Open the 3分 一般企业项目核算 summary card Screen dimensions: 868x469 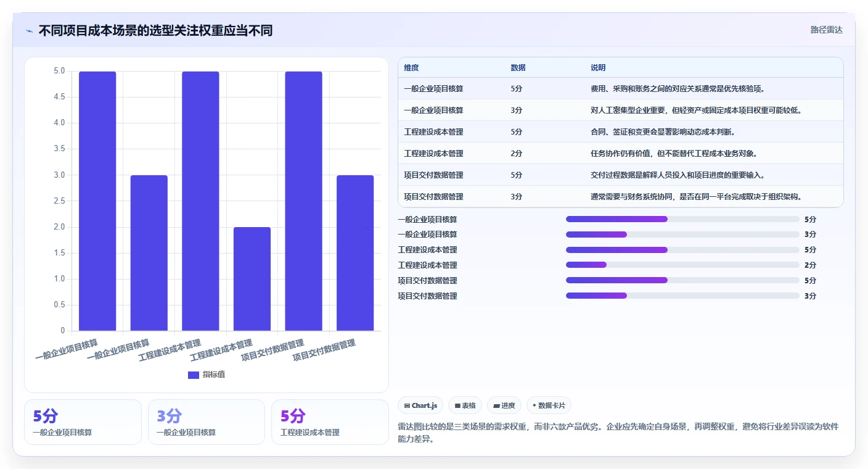tap(207, 422)
